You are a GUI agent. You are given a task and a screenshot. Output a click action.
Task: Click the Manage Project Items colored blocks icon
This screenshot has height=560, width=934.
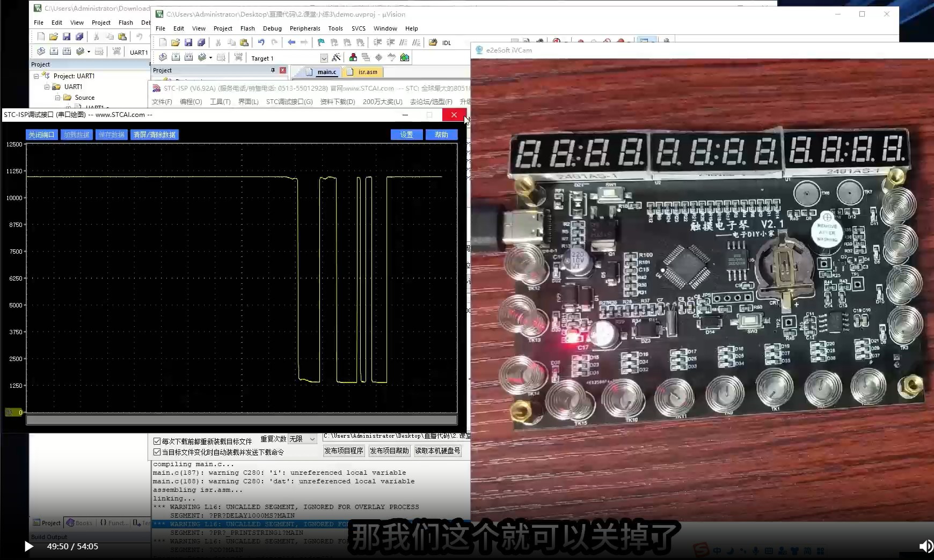click(x=353, y=57)
